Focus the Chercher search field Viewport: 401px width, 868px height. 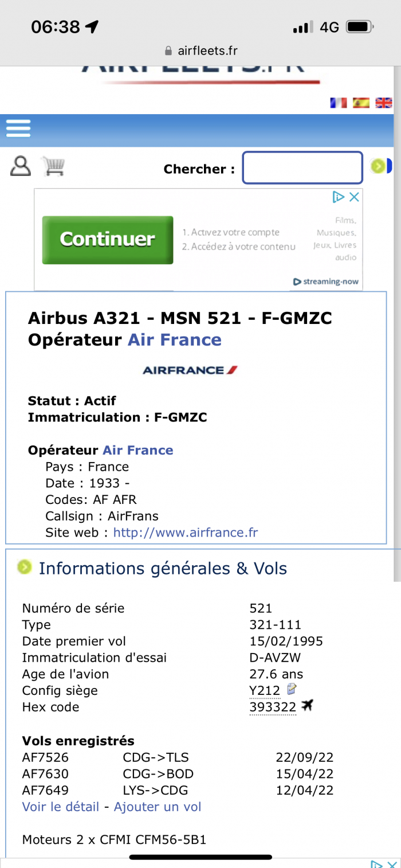point(302,167)
